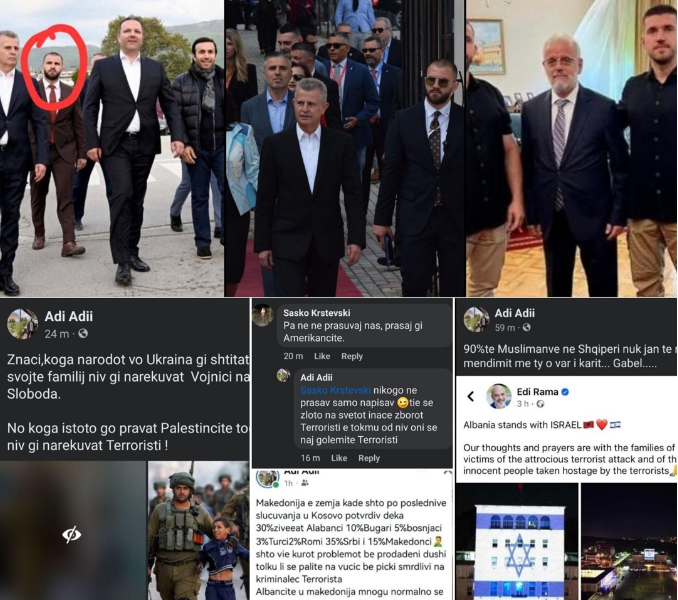Click Edi Rama's verified badge
The height and width of the screenshot is (600, 678).
tap(565, 392)
